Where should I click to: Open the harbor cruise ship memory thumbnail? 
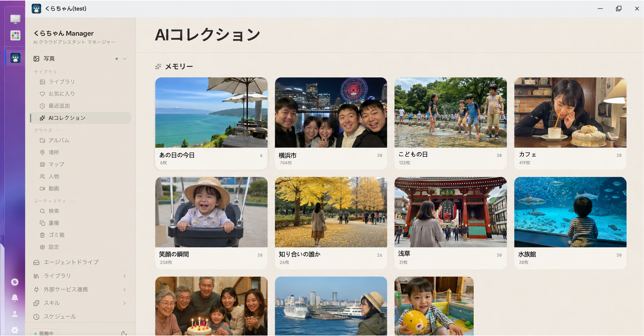(x=331, y=306)
